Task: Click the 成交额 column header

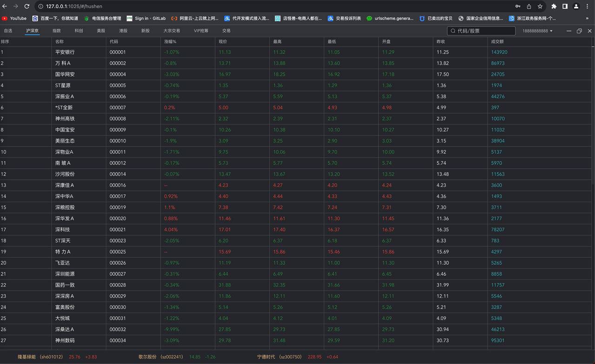Action: click(497, 42)
